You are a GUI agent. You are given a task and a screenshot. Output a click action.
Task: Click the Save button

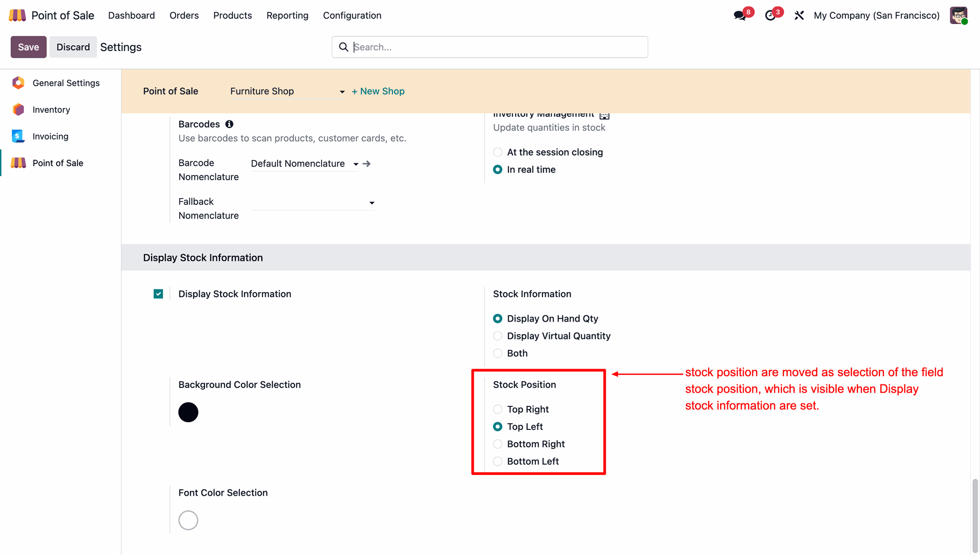[x=29, y=47]
